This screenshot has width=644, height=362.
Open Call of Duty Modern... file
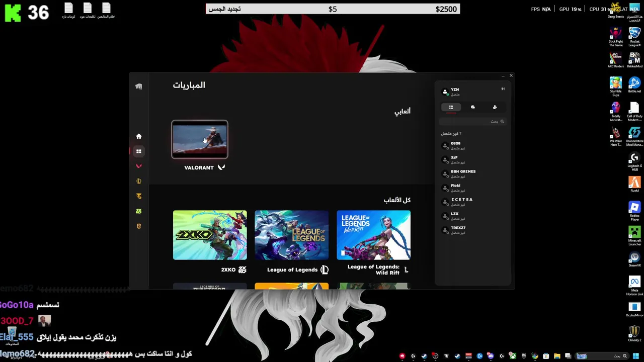pos(634,112)
